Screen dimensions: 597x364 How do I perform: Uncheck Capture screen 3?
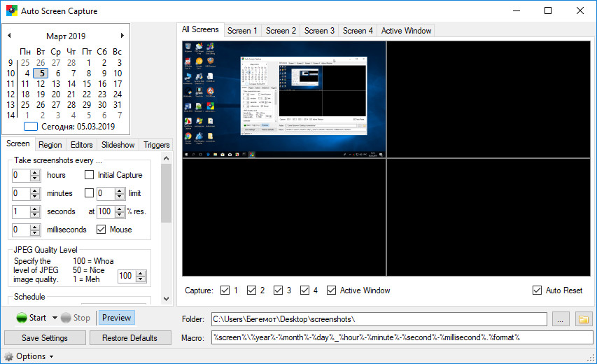point(279,290)
